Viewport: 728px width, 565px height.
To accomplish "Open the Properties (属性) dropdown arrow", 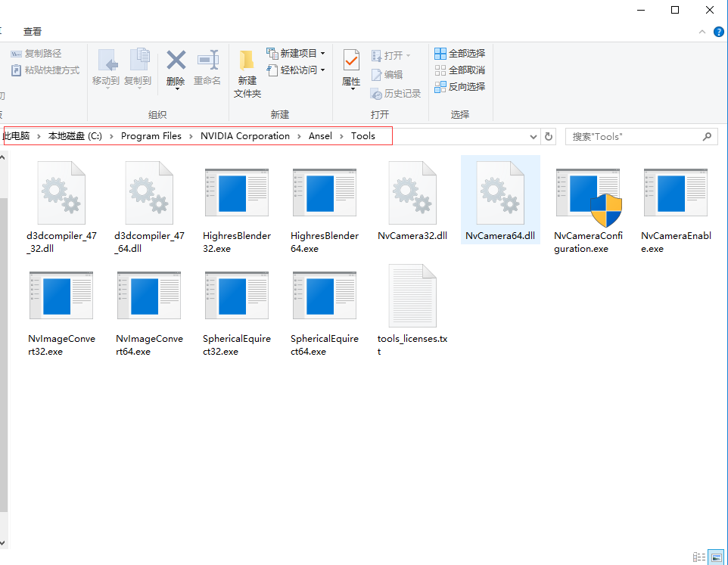I will click(353, 89).
